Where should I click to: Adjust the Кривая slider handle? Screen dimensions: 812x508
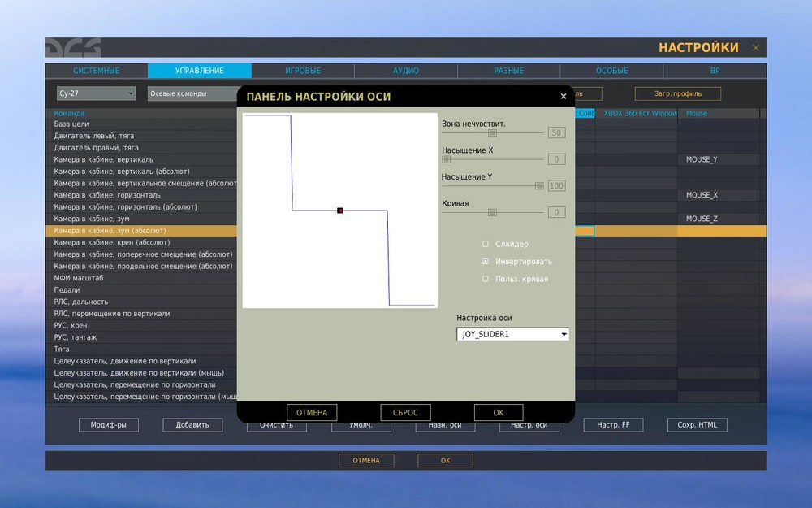493,212
